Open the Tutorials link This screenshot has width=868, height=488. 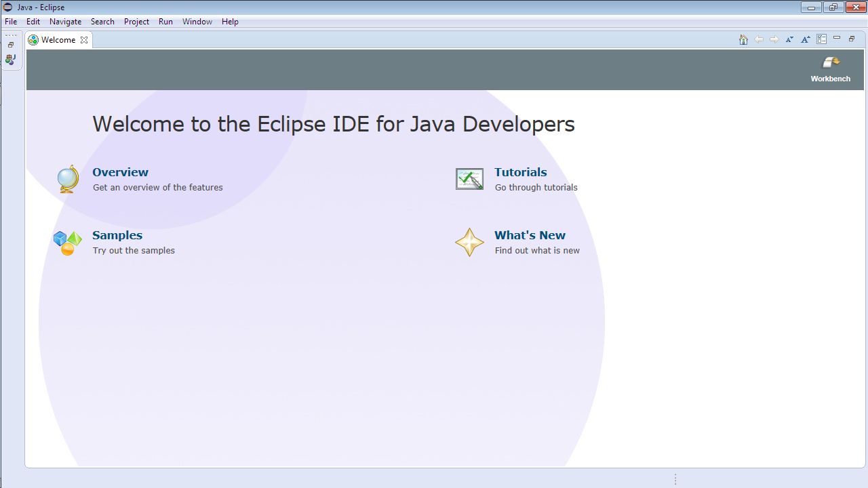click(x=520, y=172)
